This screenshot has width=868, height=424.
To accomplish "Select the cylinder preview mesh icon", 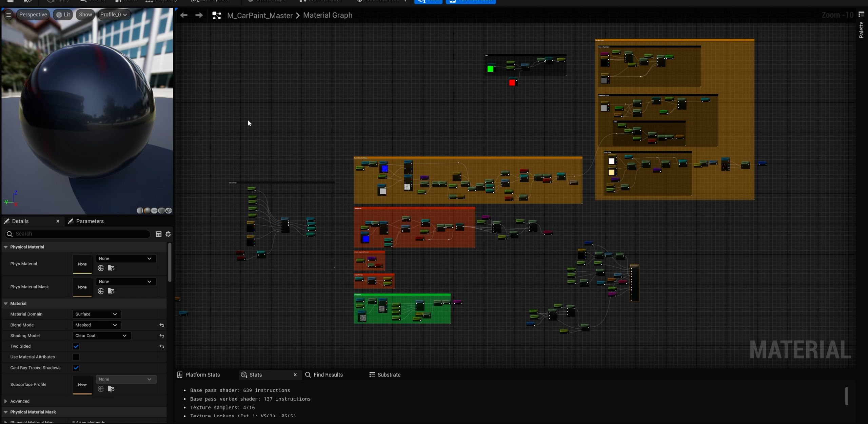I will 140,211.
